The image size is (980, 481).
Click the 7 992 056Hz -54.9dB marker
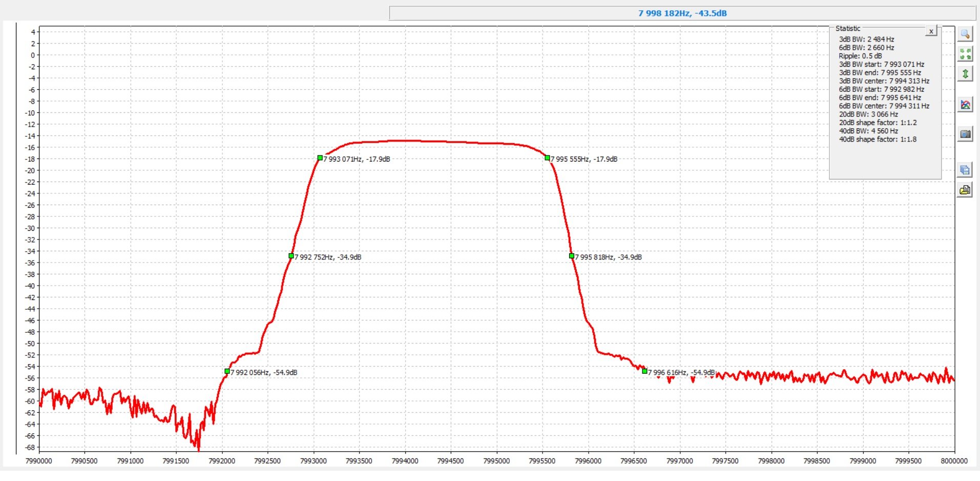pyautogui.click(x=227, y=371)
